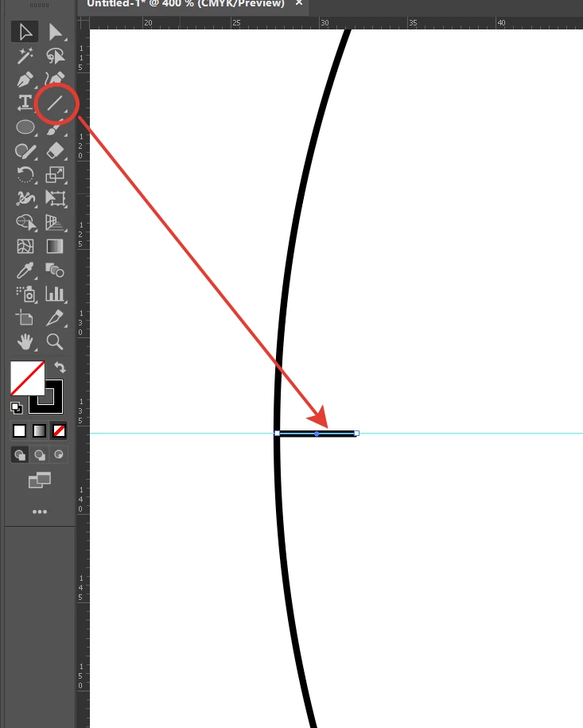Select the Shaper tool

pyautogui.click(x=25, y=151)
